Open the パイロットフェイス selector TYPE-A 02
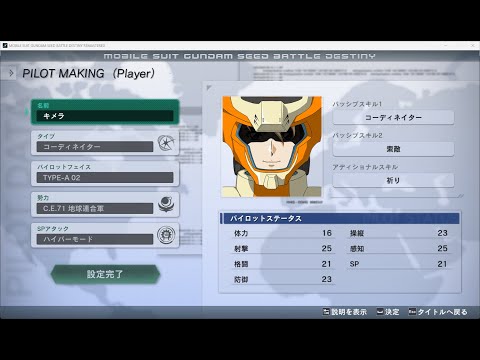This screenshot has height=360, width=480. click(x=105, y=174)
